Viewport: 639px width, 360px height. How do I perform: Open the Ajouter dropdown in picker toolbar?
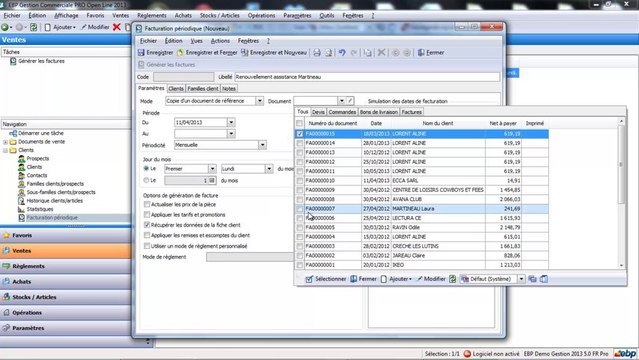click(x=396, y=279)
